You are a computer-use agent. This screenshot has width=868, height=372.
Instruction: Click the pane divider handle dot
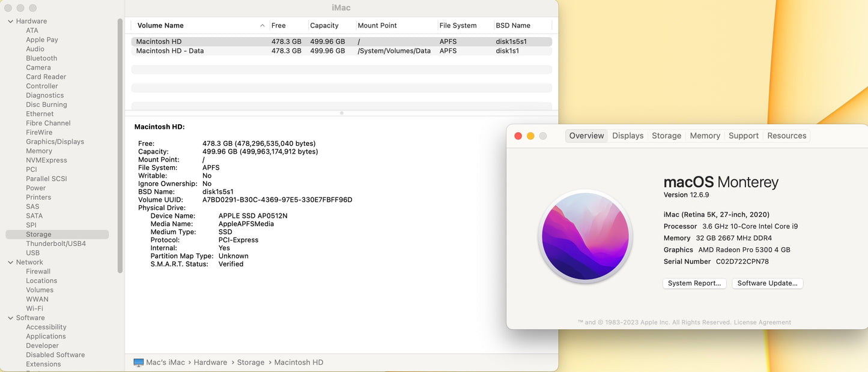click(342, 113)
